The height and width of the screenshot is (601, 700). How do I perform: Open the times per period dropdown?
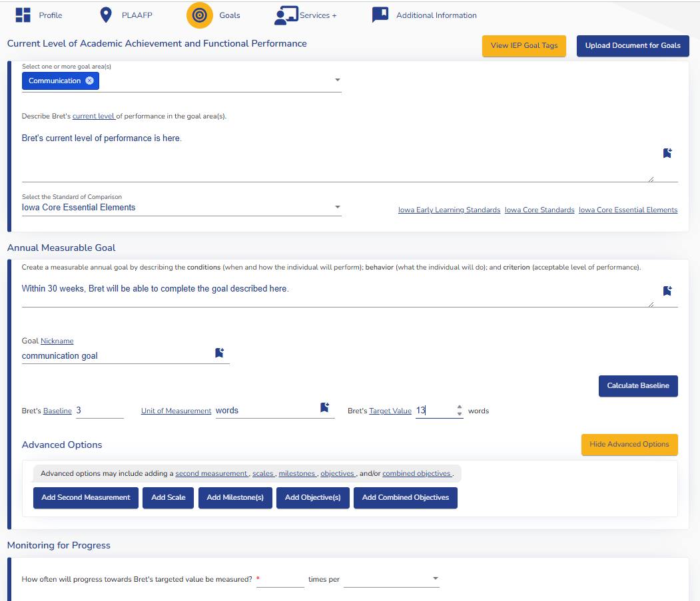coord(436,579)
